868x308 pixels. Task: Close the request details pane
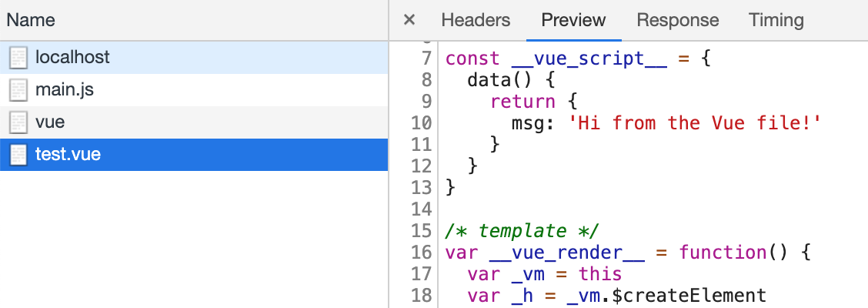[409, 21]
